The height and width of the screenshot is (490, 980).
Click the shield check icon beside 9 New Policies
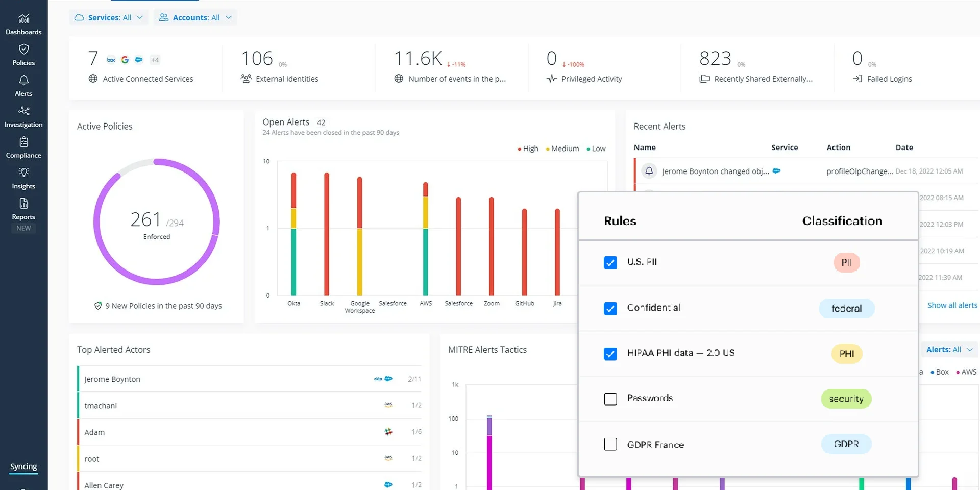tap(98, 306)
